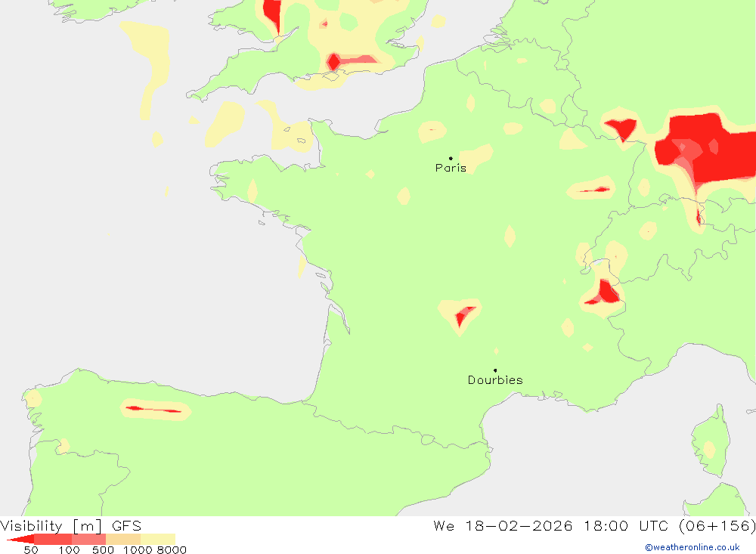Click the Dourbies black dot marker

click(x=495, y=370)
